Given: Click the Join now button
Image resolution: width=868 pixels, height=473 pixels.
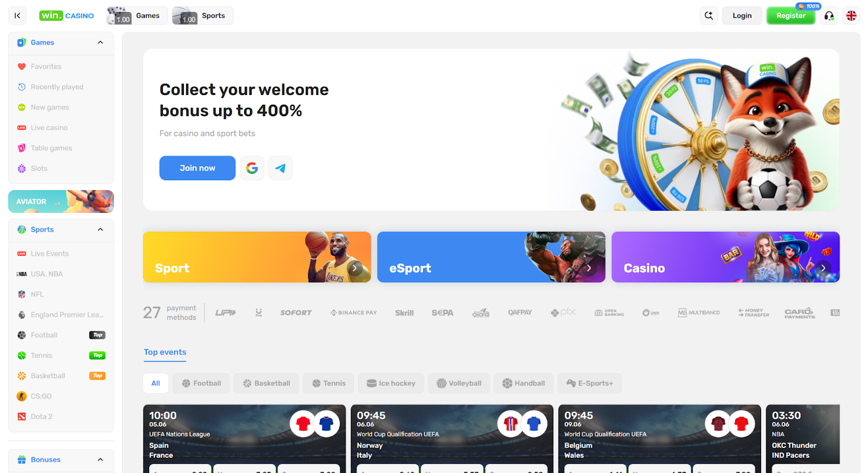Looking at the screenshot, I should [x=197, y=168].
